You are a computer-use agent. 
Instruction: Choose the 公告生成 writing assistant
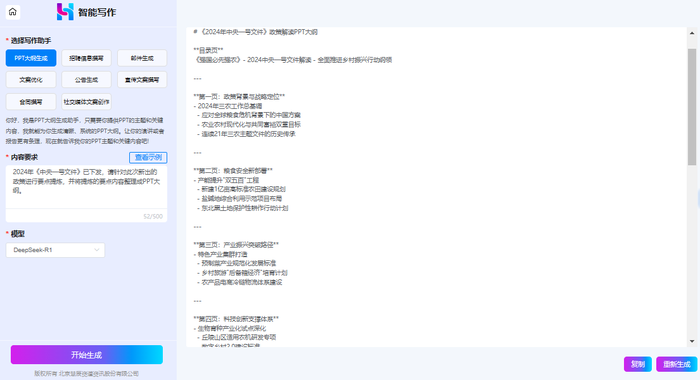coord(86,80)
